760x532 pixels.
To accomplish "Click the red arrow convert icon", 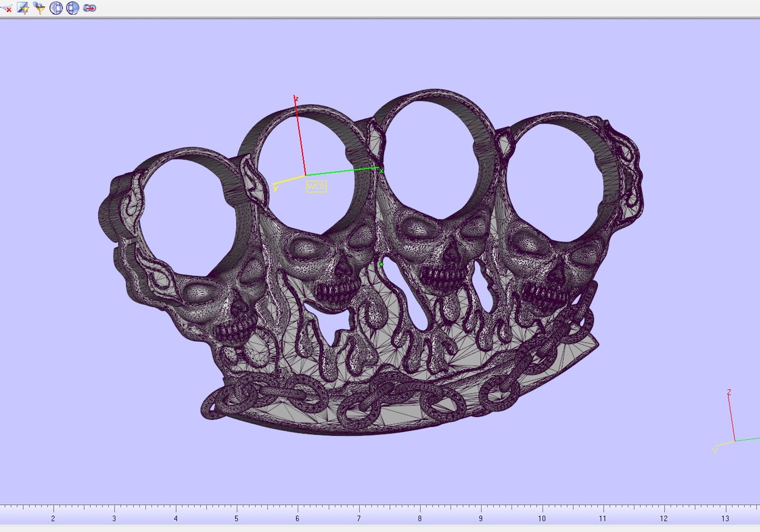I will pyautogui.click(x=89, y=8).
